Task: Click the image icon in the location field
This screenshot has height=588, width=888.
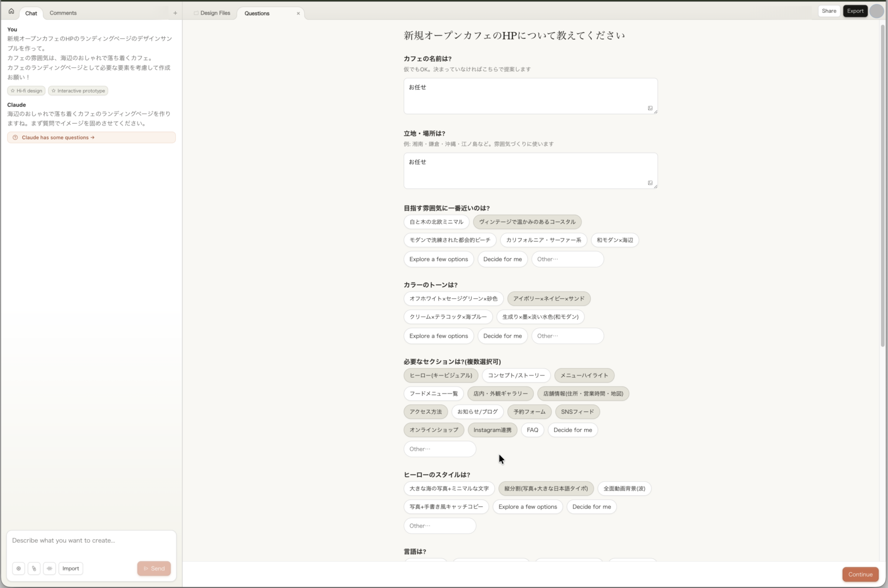Action: point(650,183)
